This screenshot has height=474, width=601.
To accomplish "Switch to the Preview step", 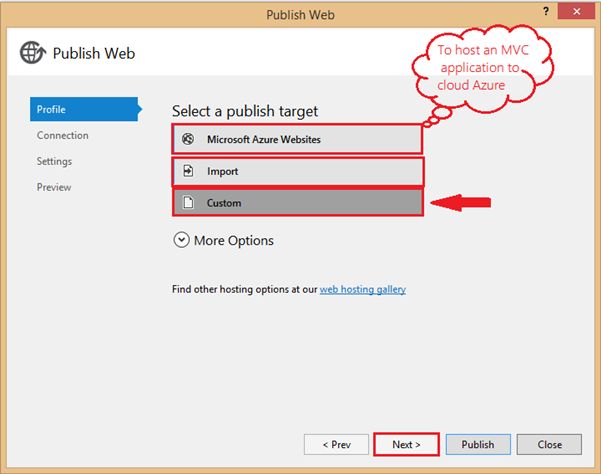I will click(x=54, y=187).
